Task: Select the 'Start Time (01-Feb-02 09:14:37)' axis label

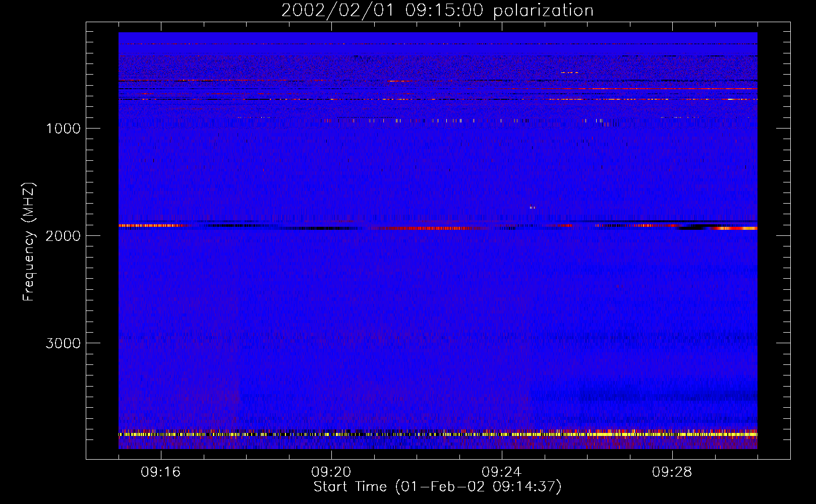Action: (x=437, y=487)
